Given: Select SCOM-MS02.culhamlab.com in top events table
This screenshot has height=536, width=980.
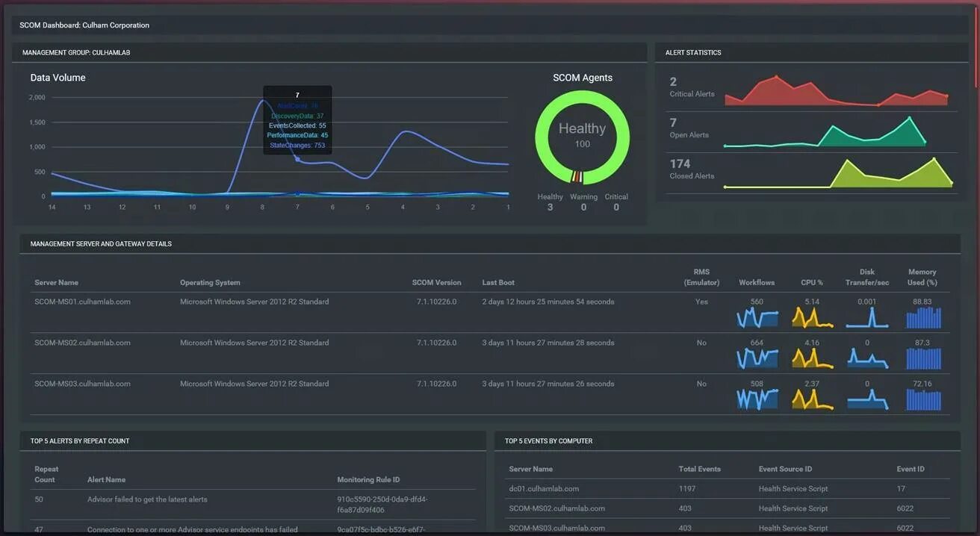Looking at the screenshot, I should point(556,508).
